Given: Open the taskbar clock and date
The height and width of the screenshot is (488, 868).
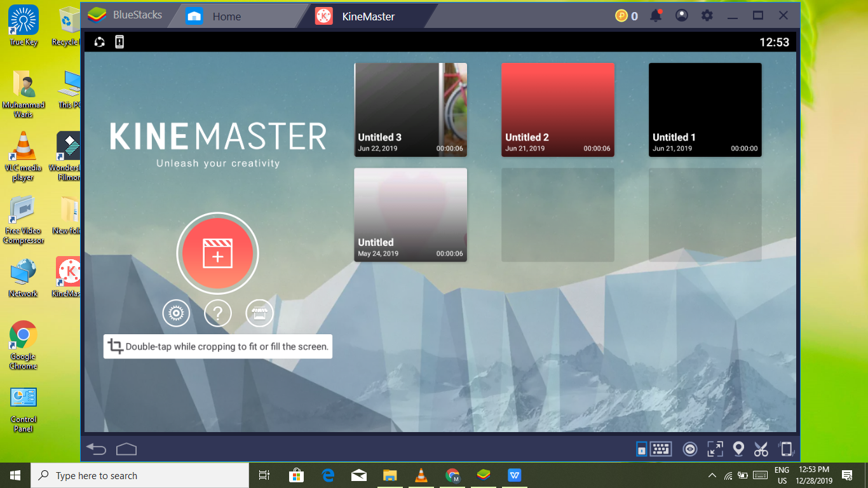Looking at the screenshot, I should (815, 475).
